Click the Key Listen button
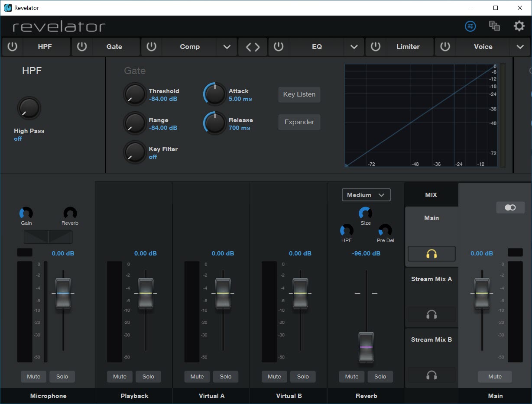Image resolution: width=532 pixels, height=404 pixels. pos(299,94)
